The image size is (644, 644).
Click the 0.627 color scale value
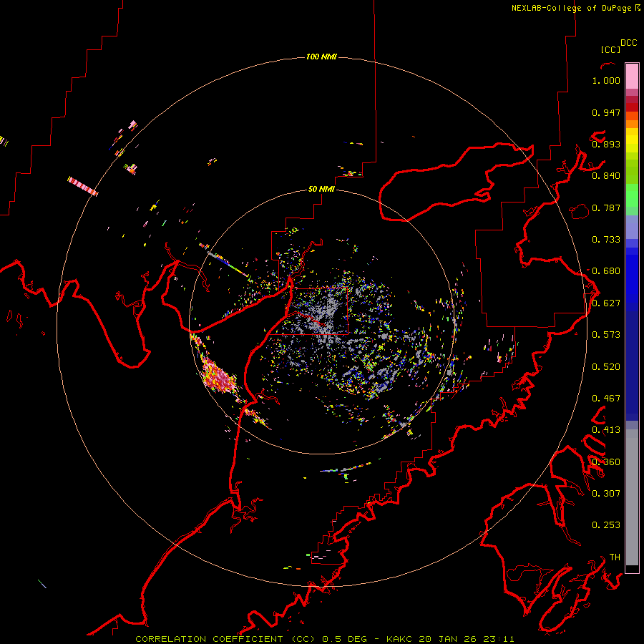point(606,303)
